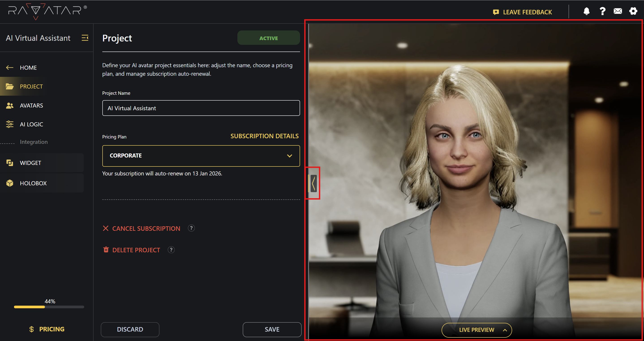Click help icon beside Cancel Subscription
The image size is (644, 341).
pyautogui.click(x=191, y=228)
